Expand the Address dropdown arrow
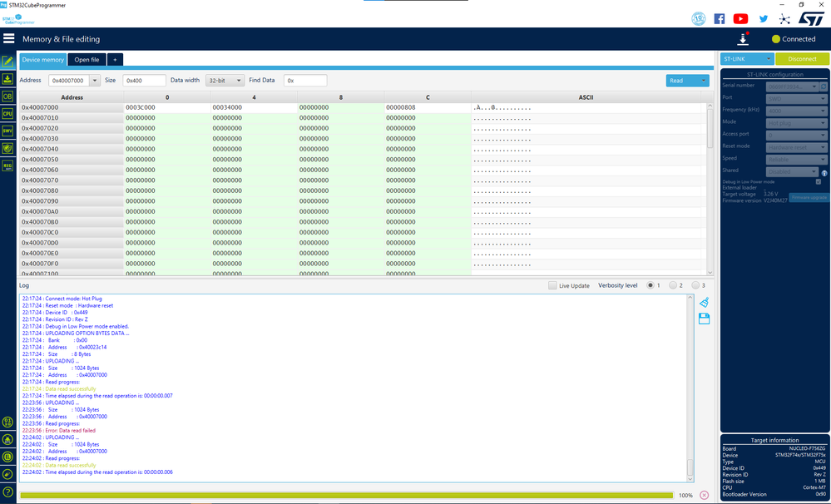This screenshot has width=831, height=504. click(94, 81)
